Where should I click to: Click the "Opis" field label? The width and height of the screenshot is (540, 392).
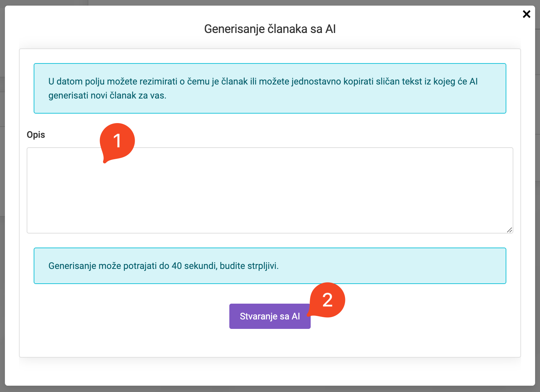pyautogui.click(x=36, y=135)
